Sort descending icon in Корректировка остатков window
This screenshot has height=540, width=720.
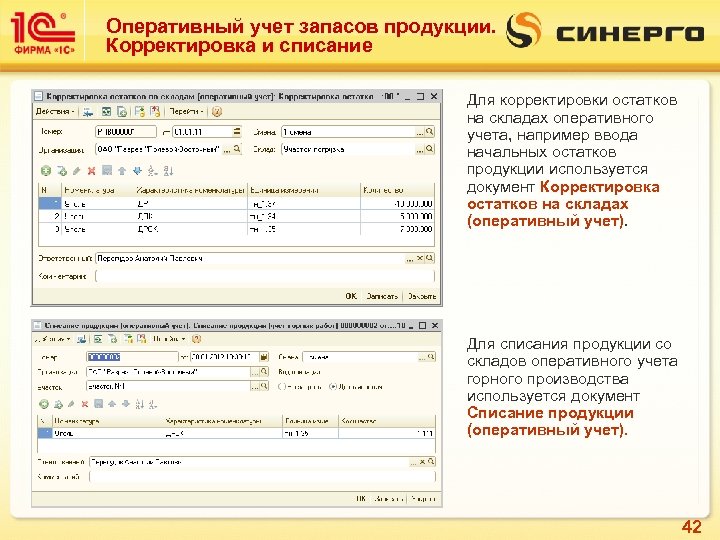[168, 171]
